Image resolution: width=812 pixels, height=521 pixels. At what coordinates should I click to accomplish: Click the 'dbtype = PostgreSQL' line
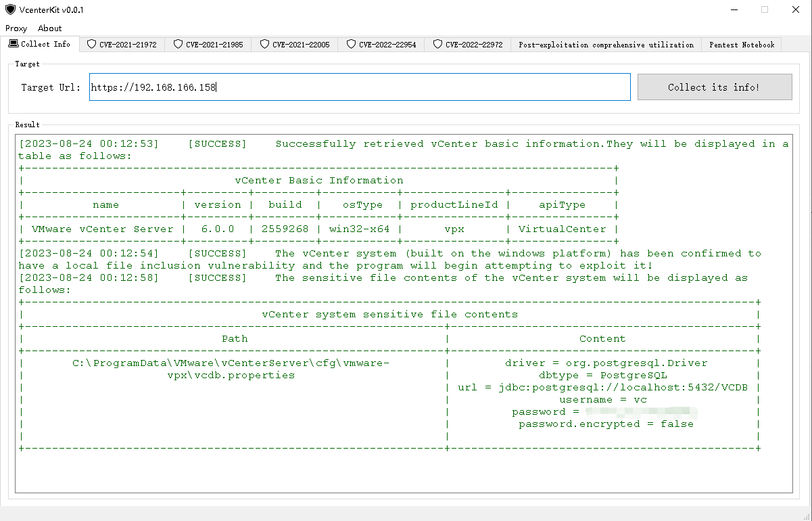click(x=603, y=376)
